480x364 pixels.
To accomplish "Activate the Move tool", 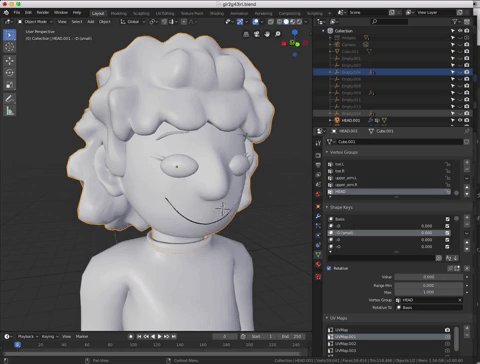I will click(x=10, y=61).
